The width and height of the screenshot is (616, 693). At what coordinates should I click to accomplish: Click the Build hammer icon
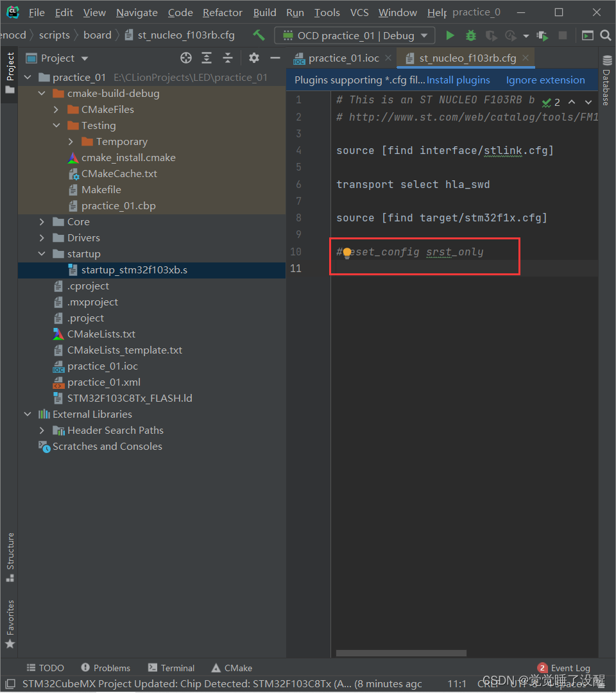coord(259,35)
